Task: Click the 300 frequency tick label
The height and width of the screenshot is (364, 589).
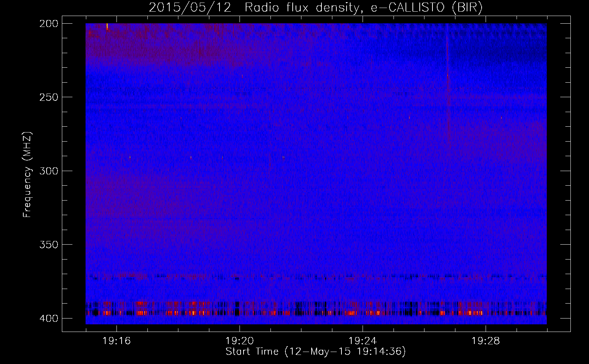Action: pos(49,171)
